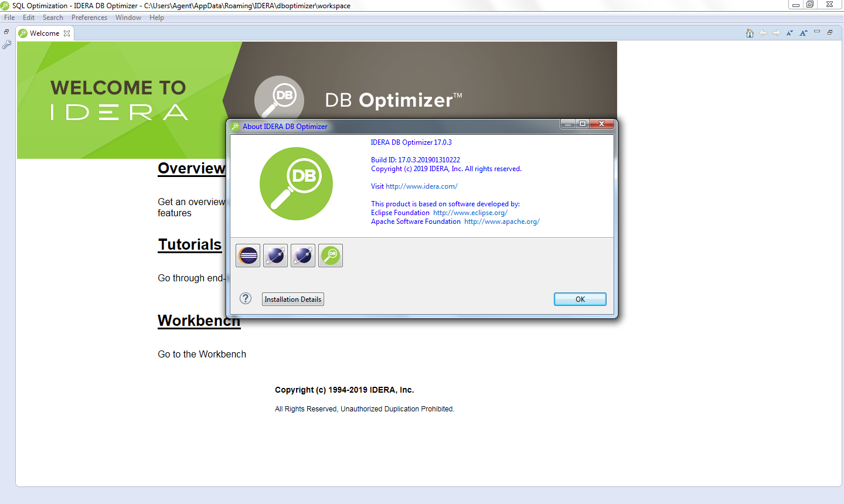The width and height of the screenshot is (844, 504).
Task: Open the http://www.idera.com/ link
Action: [421, 186]
